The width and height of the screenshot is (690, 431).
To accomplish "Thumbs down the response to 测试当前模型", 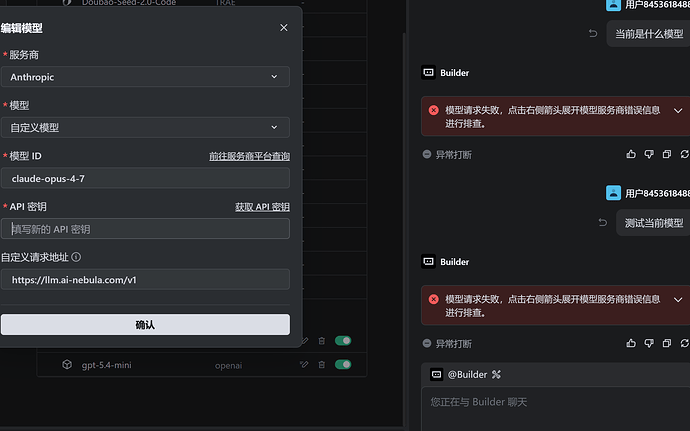I will coord(649,343).
